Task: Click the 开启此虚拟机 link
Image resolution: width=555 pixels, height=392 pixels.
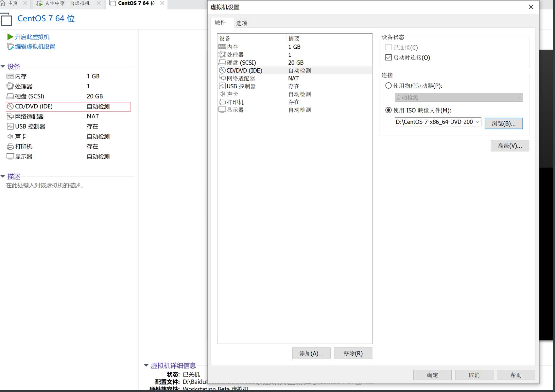Action: point(32,37)
